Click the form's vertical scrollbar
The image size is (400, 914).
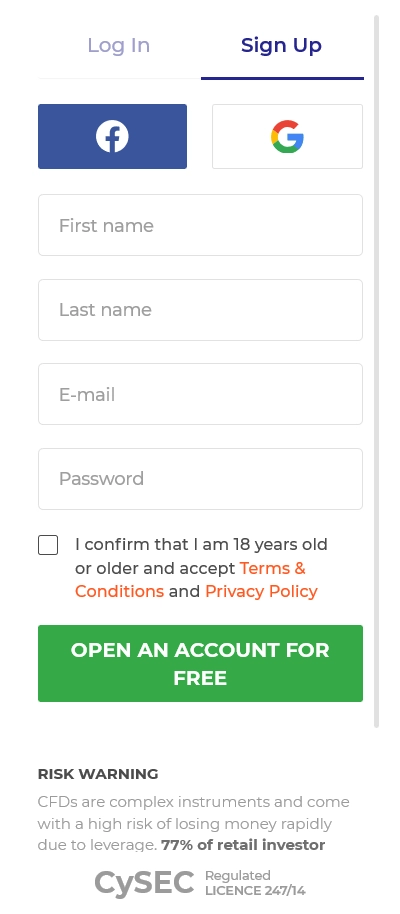(x=377, y=371)
